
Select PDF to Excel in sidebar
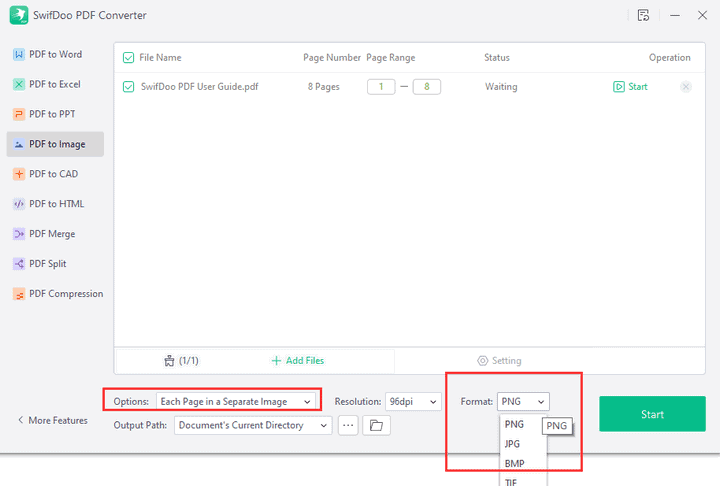(55, 84)
